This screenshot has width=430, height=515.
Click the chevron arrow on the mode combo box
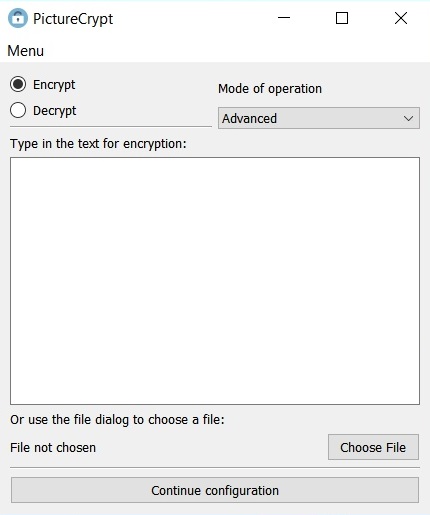click(408, 118)
